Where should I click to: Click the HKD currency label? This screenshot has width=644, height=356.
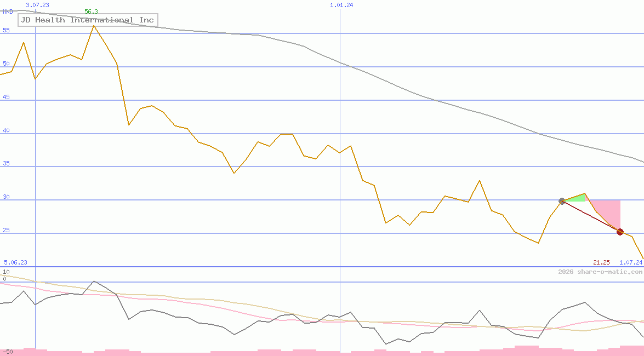click(x=8, y=12)
